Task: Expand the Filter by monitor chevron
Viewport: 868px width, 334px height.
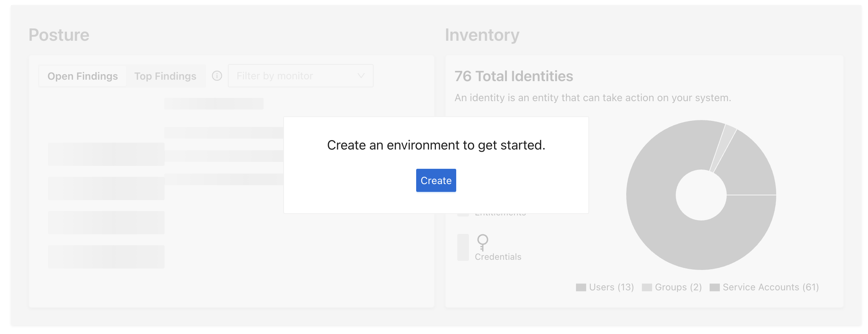Action: tap(361, 76)
